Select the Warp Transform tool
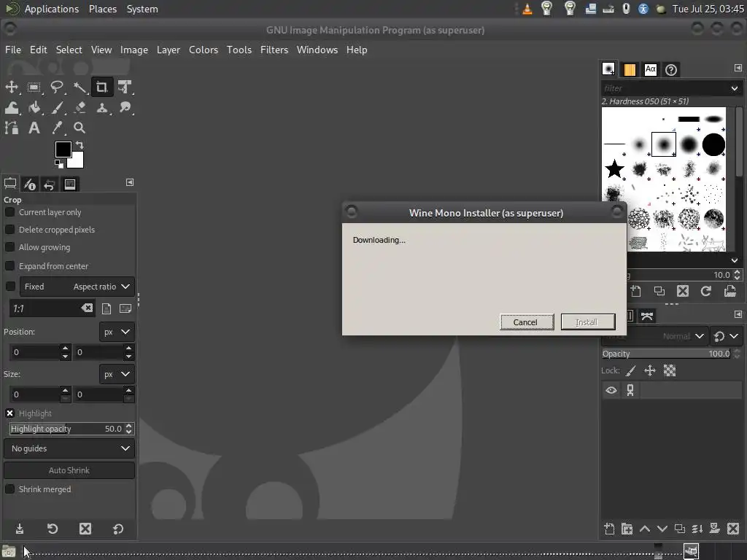 click(x=12, y=108)
